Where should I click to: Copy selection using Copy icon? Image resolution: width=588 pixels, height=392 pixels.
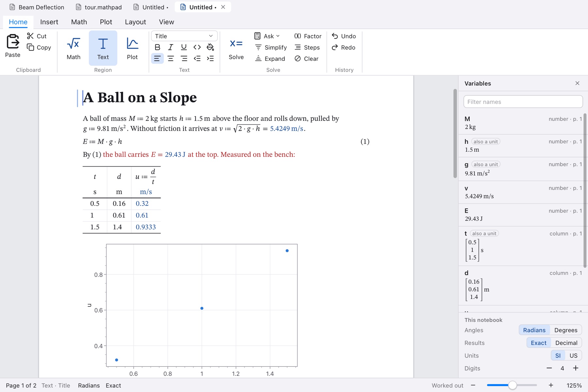click(39, 47)
